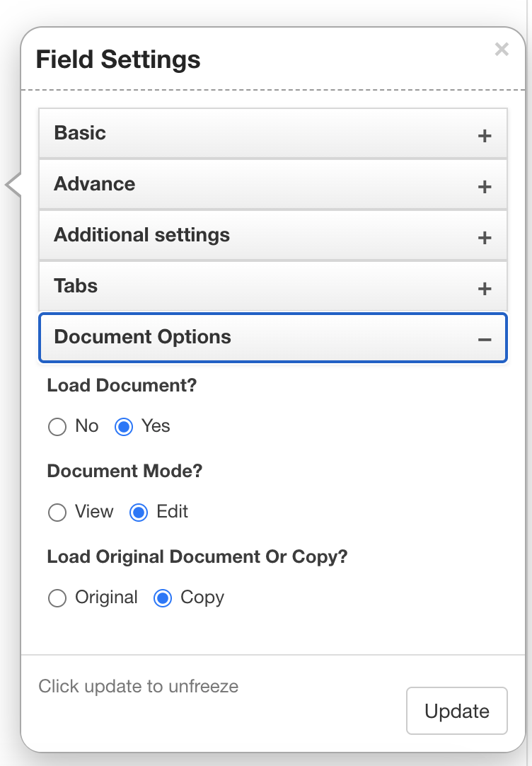The image size is (532, 766).
Task: Collapse the Document Options section
Action: coord(273,338)
